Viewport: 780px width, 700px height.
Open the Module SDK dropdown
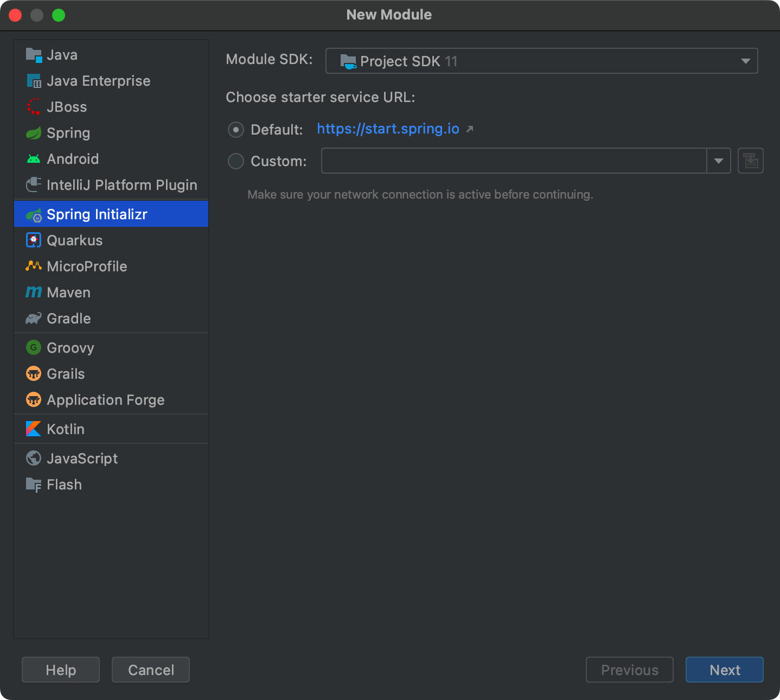[x=541, y=61]
